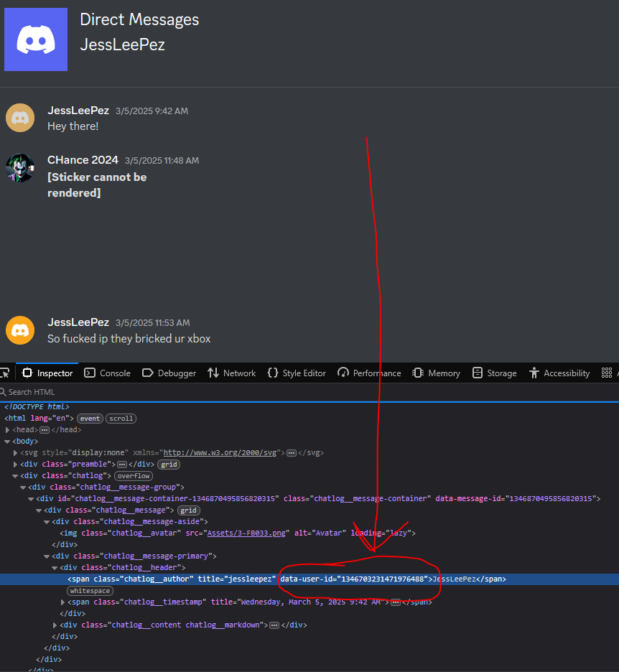Toggle the grid badge on the chatlog__message div
Image resolution: width=619 pixels, height=672 pixels.
(188, 510)
